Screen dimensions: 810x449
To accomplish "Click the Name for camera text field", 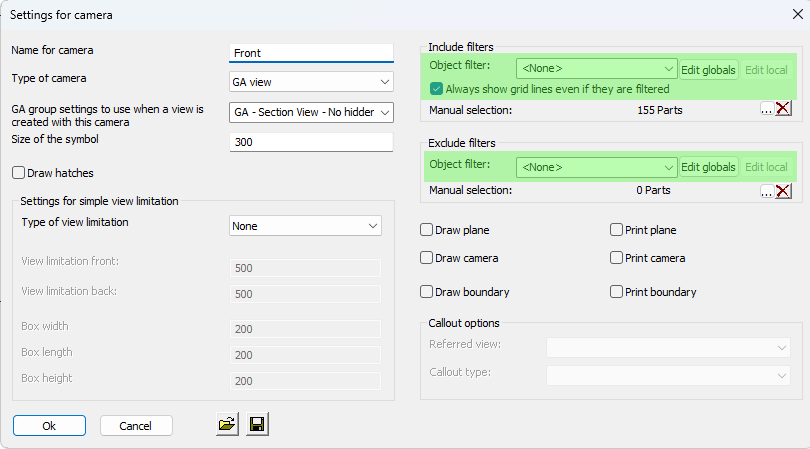I will 311,53.
